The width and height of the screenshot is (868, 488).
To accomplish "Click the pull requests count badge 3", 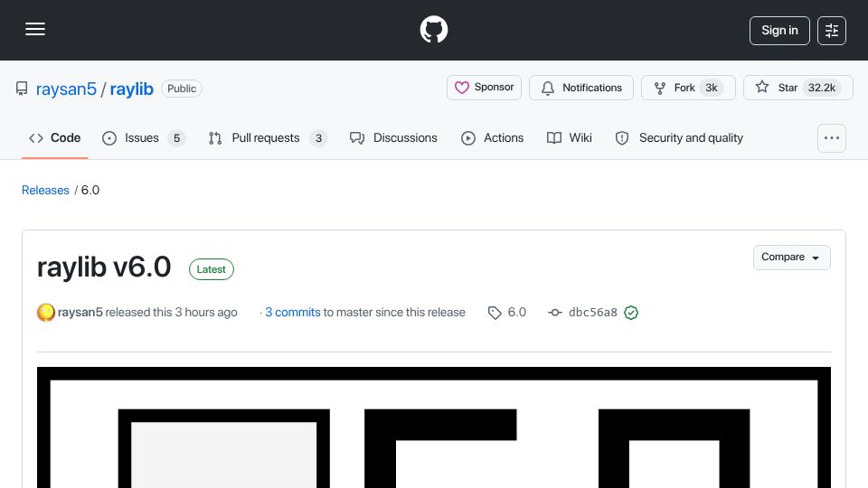I will pos(318,138).
